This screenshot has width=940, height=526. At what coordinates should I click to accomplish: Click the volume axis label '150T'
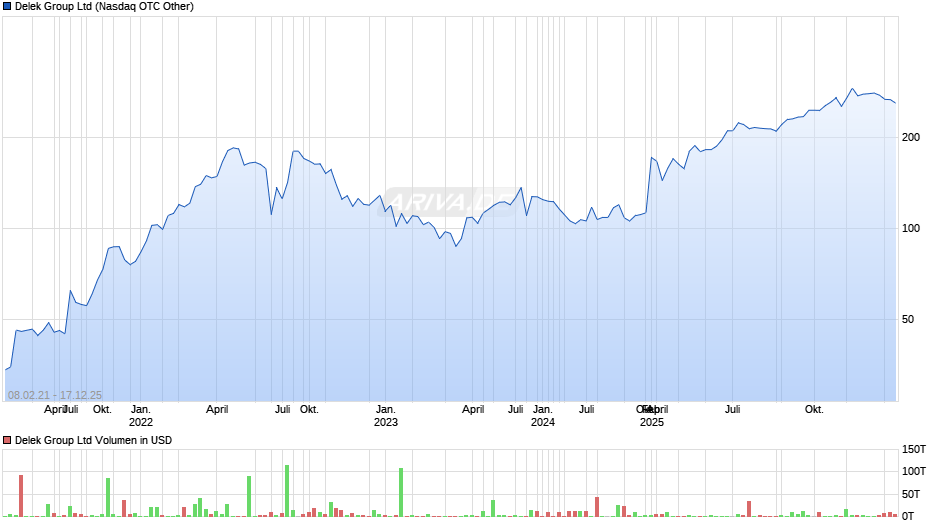click(914, 449)
